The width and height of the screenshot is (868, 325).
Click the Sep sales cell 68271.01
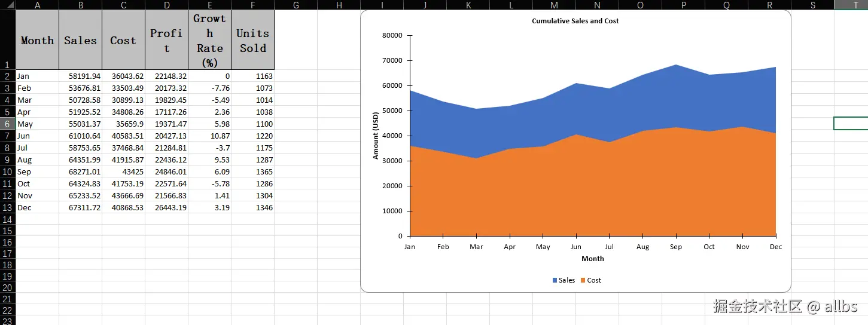80,171
